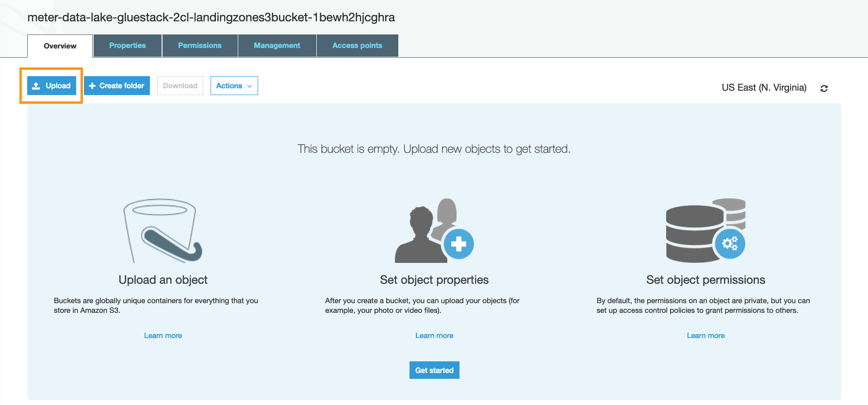Click the gears badge on the database icon
Screen dimensions: 868x405
pyautogui.click(x=730, y=243)
